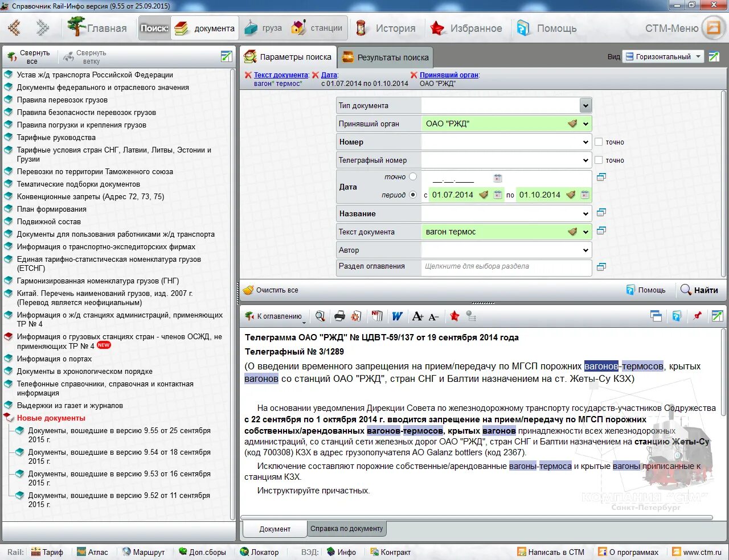This screenshot has width=729, height=560.
Task: Open the История section
Action: pos(386,28)
